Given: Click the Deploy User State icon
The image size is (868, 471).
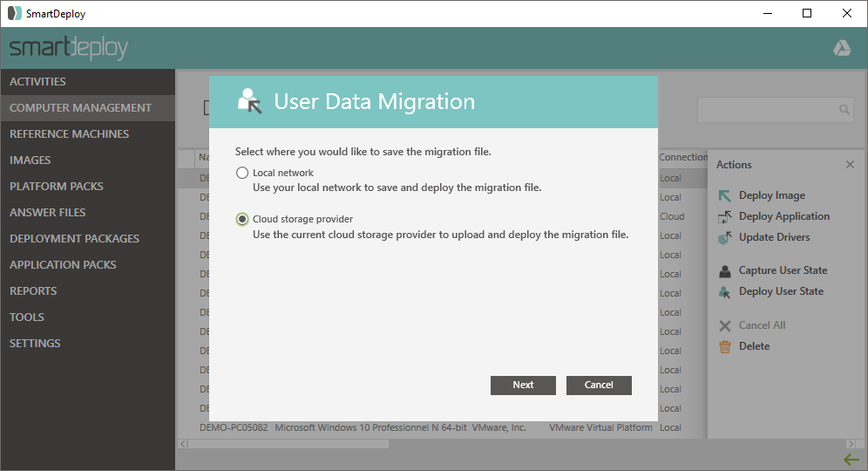Looking at the screenshot, I should (724, 292).
